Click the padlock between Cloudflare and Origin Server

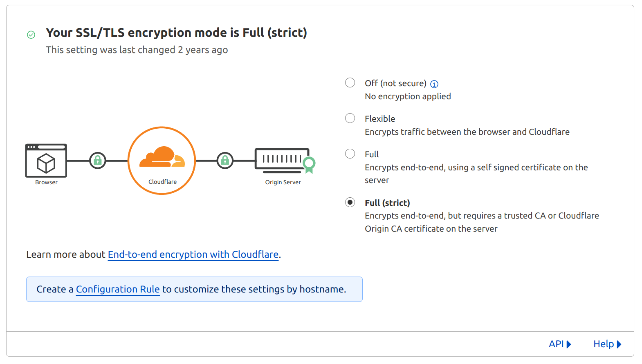click(225, 161)
